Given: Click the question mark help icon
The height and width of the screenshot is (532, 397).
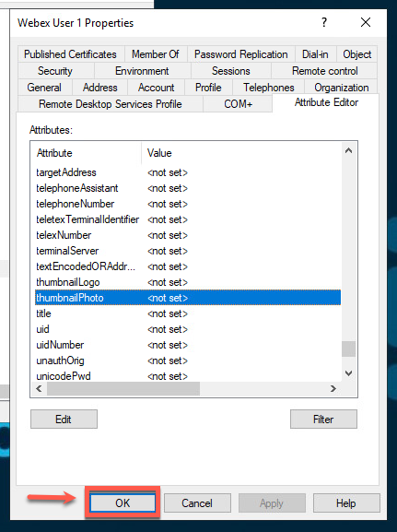Looking at the screenshot, I should [324, 22].
